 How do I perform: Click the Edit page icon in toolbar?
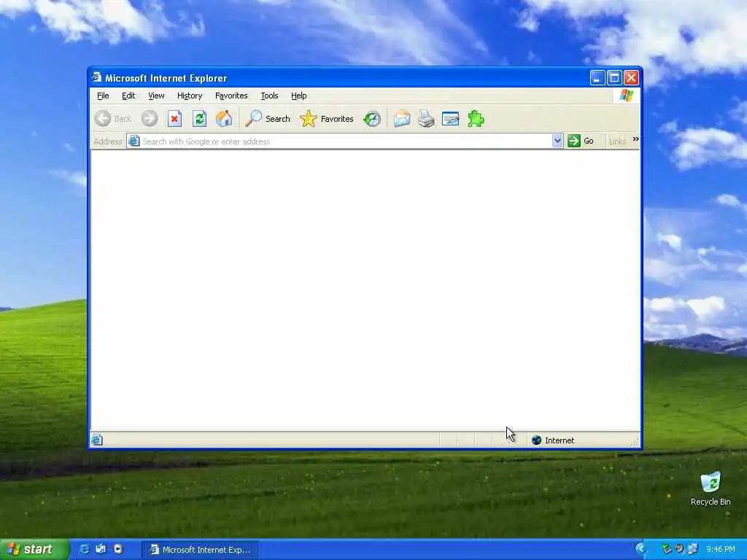[x=451, y=119]
